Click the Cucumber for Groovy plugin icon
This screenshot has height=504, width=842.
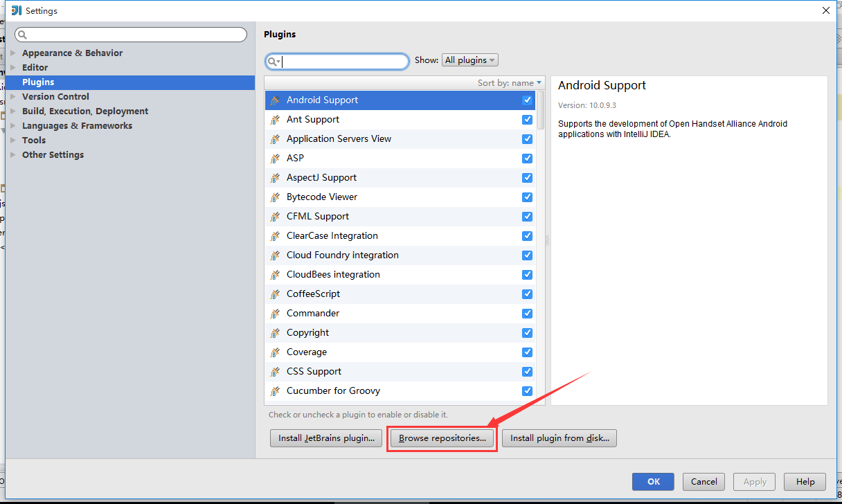[275, 391]
